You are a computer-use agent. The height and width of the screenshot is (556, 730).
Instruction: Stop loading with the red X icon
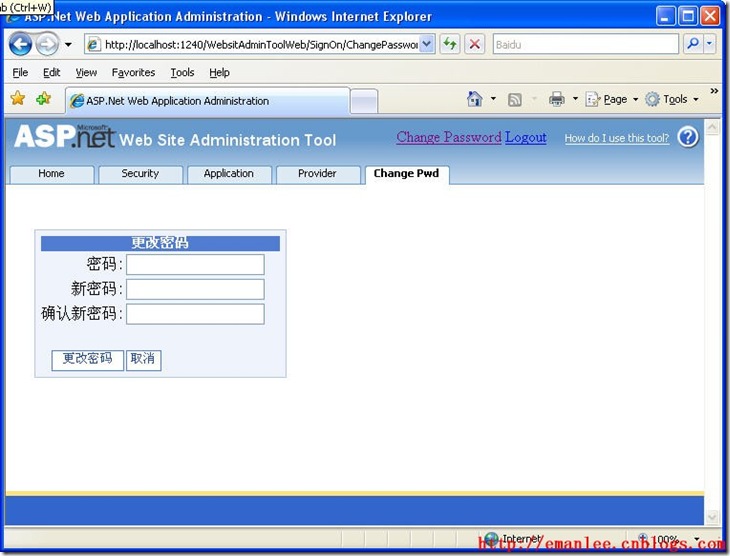[x=474, y=45]
